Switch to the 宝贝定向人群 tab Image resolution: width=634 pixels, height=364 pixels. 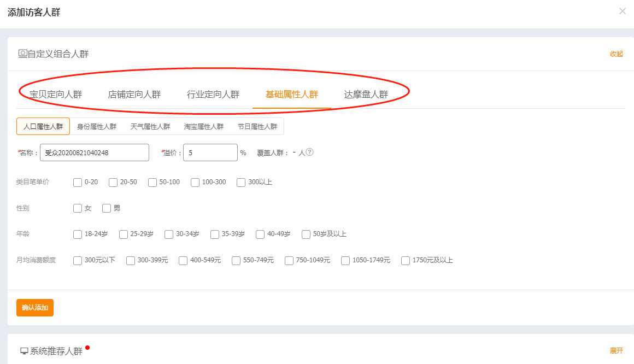56,94
